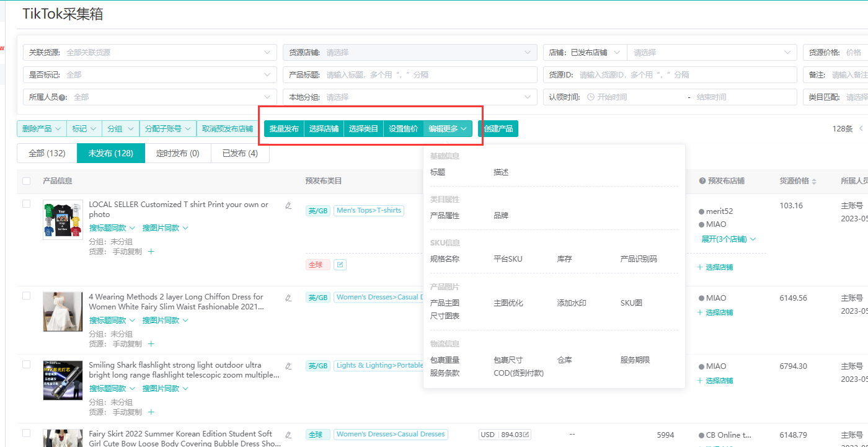
Task: Open 标记 dropdown button
Action: click(x=84, y=129)
